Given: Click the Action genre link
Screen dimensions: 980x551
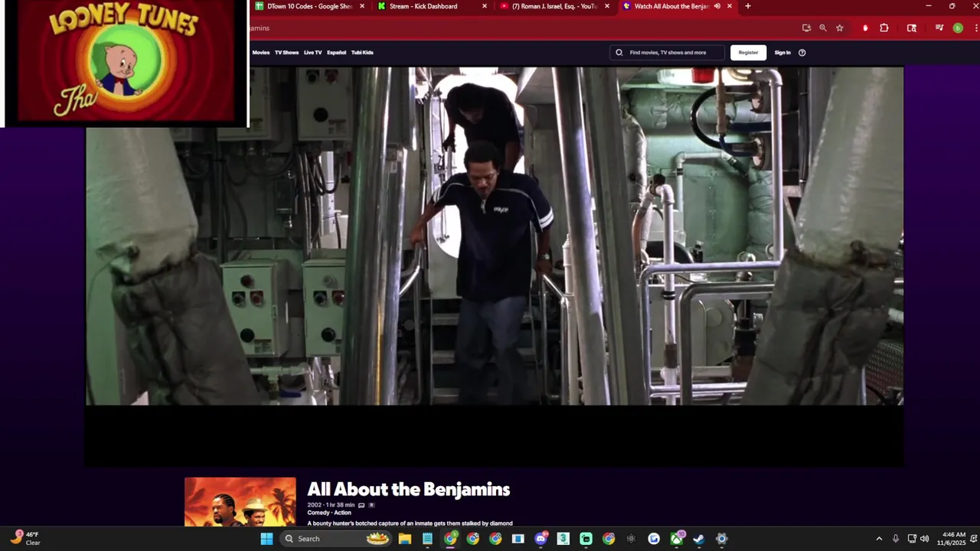Looking at the screenshot, I should 342,513.
